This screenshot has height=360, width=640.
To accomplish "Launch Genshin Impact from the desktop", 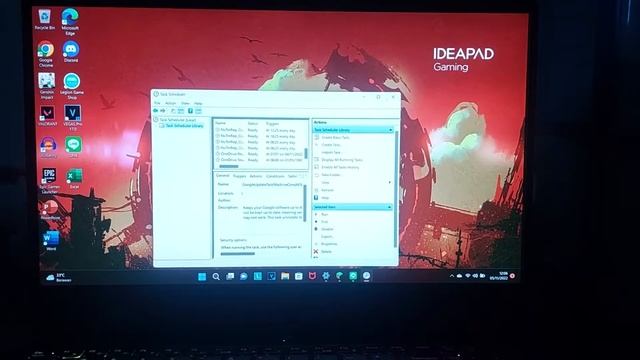I will point(47,86).
